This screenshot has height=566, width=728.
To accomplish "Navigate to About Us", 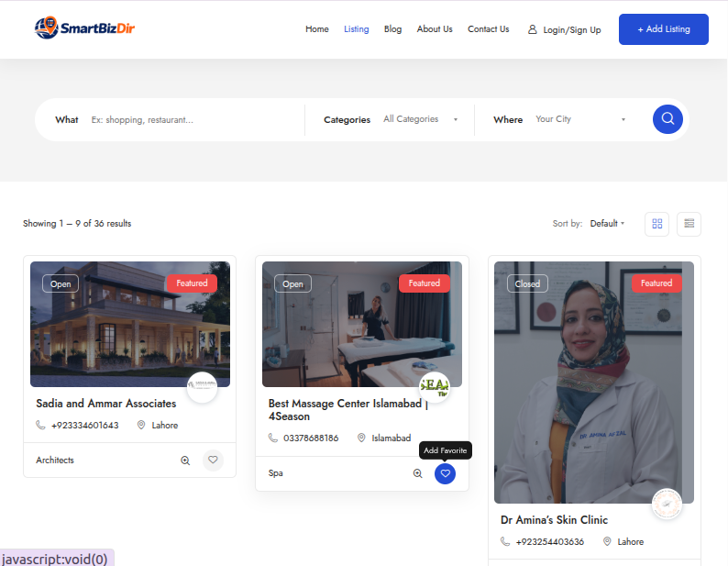I will point(435,28).
